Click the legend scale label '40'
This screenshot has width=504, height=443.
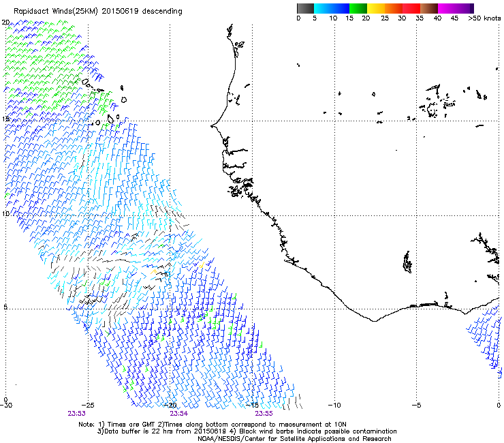(437, 18)
